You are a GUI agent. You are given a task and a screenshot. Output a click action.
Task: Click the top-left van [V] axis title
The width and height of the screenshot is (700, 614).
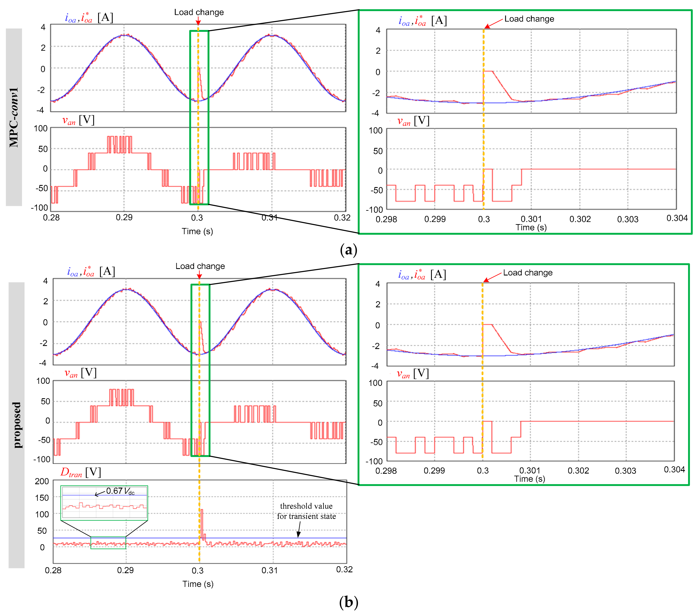pos(78,120)
